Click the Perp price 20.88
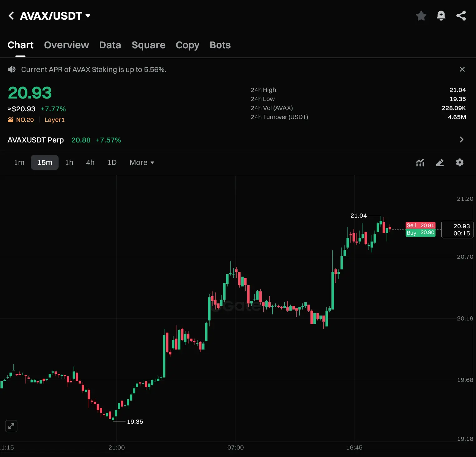Image resolution: width=476 pixels, height=457 pixels. tap(81, 140)
